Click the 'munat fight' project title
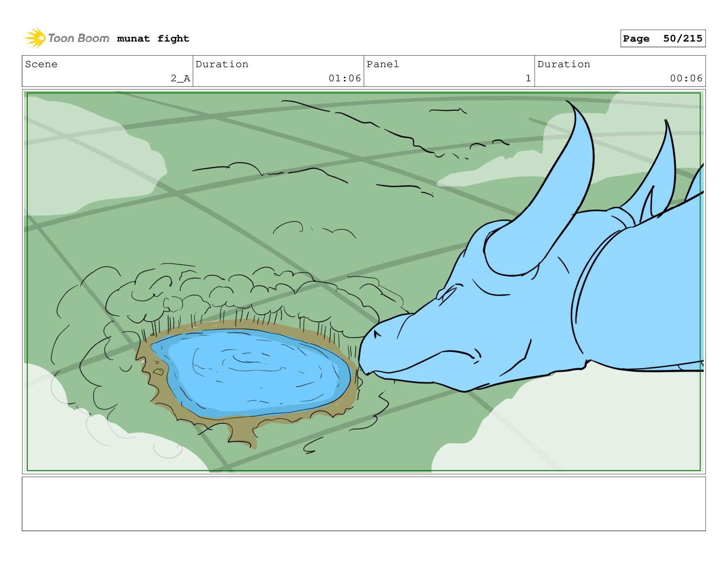 click(153, 39)
